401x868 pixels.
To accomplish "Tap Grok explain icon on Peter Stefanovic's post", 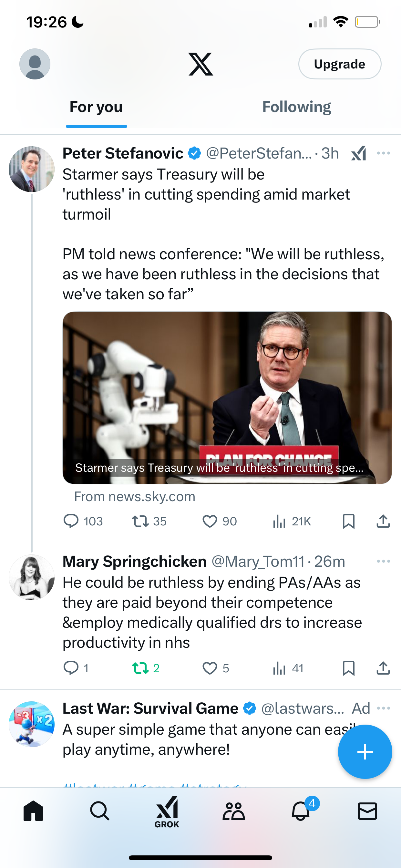I will coord(358,153).
